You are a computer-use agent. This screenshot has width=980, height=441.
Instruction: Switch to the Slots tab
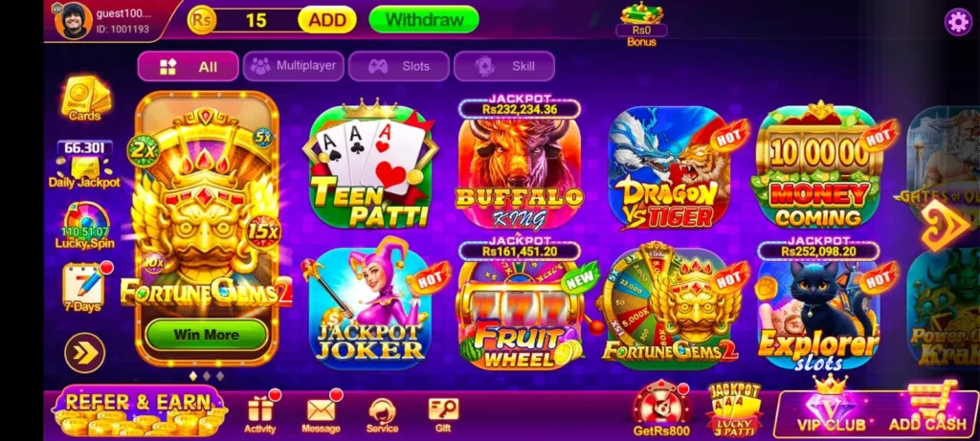(399, 66)
